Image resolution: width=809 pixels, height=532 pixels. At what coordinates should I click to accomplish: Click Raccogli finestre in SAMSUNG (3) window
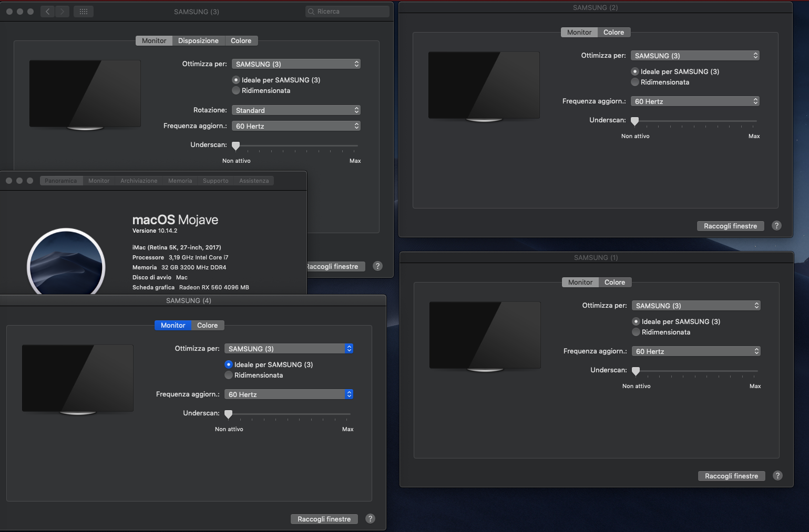pyautogui.click(x=335, y=266)
